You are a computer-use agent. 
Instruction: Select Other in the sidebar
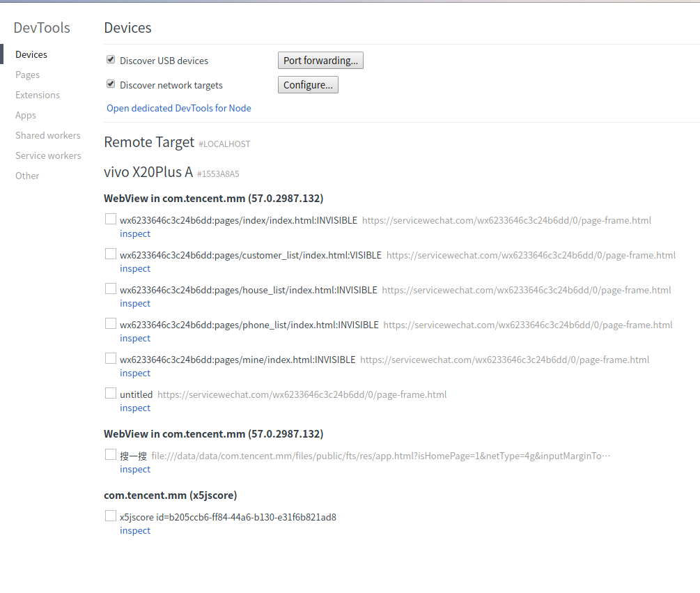27,176
